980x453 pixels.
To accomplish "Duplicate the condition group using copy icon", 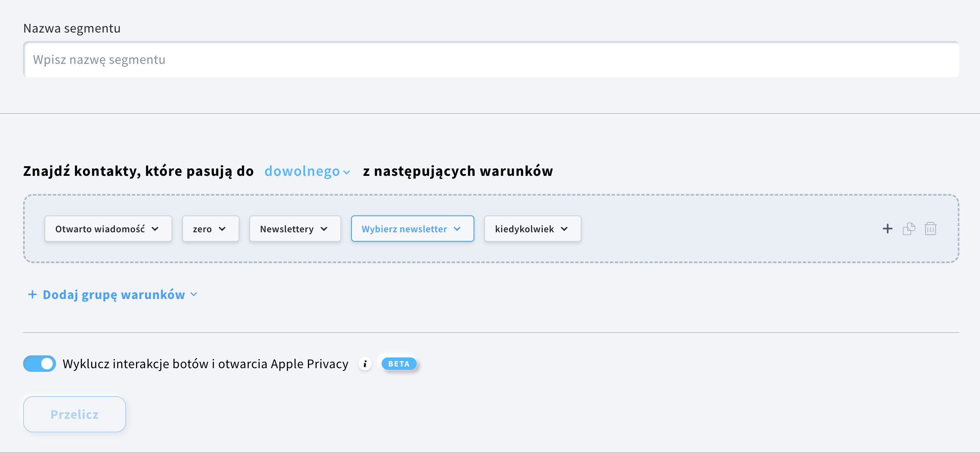I will click(x=909, y=229).
